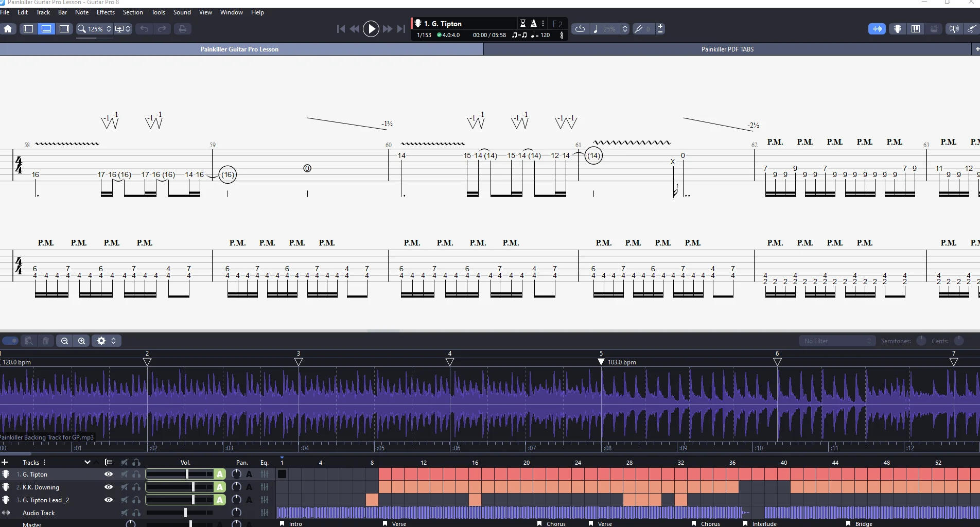Switch to Painkiller PDF TABS tab
Screen dimensions: 980x527
tap(727, 49)
